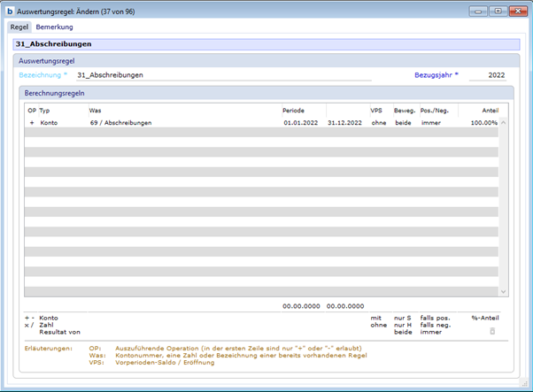The width and height of the screenshot is (533, 392).
Task: Click the end date 31.12.2022 cell
Action: click(344, 123)
